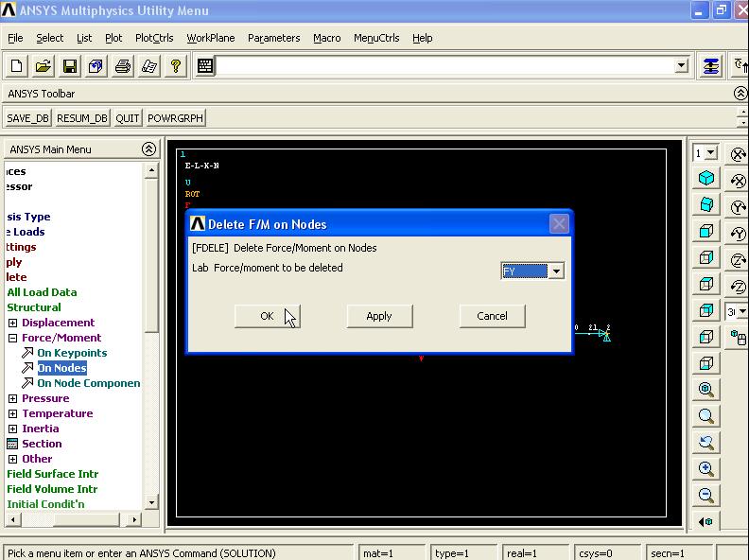Viewport: 749px width, 560px height.
Task: Collapse the ANSYS Main Menu panel chevron
Action: coord(148,149)
